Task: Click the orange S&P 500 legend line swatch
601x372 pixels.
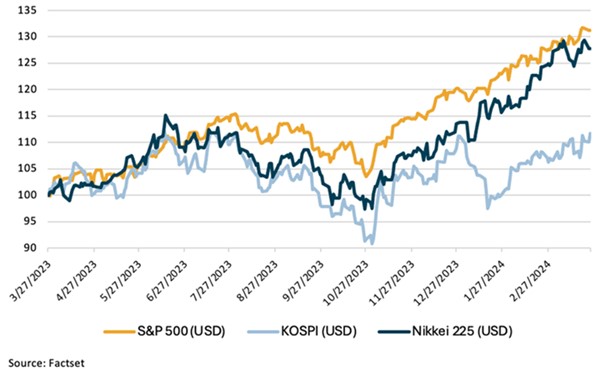Action: pos(120,331)
